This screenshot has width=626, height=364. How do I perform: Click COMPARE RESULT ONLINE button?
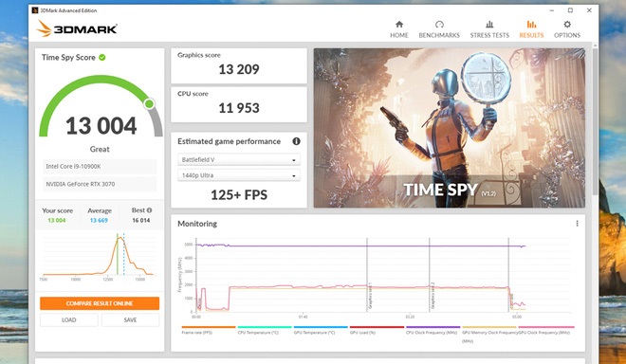(100, 303)
